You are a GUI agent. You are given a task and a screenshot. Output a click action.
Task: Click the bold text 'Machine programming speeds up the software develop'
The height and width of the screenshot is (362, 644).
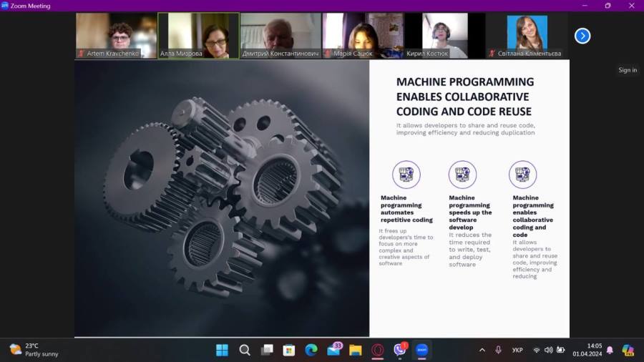click(470, 212)
